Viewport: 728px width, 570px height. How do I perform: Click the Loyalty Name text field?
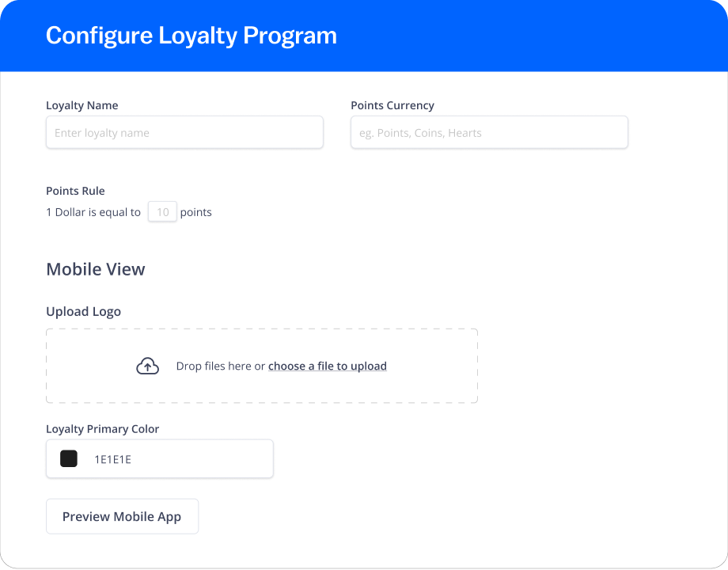pyautogui.click(x=184, y=132)
